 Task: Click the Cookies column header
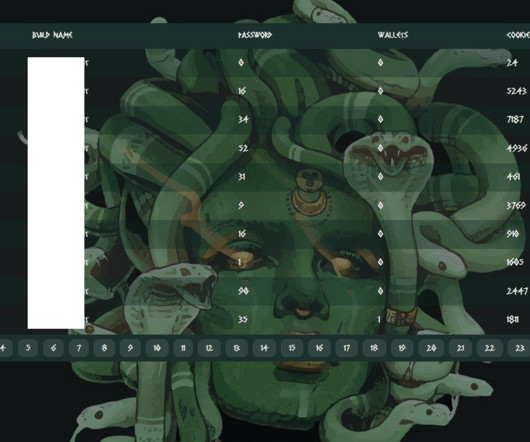pyautogui.click(x=518, y=35)
